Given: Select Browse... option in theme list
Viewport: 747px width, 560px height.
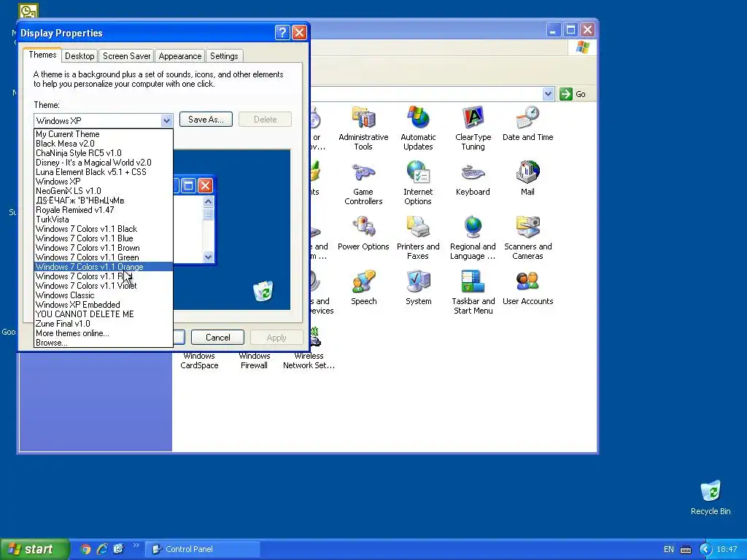Looking at the screenshot, I should pos(104,343).
